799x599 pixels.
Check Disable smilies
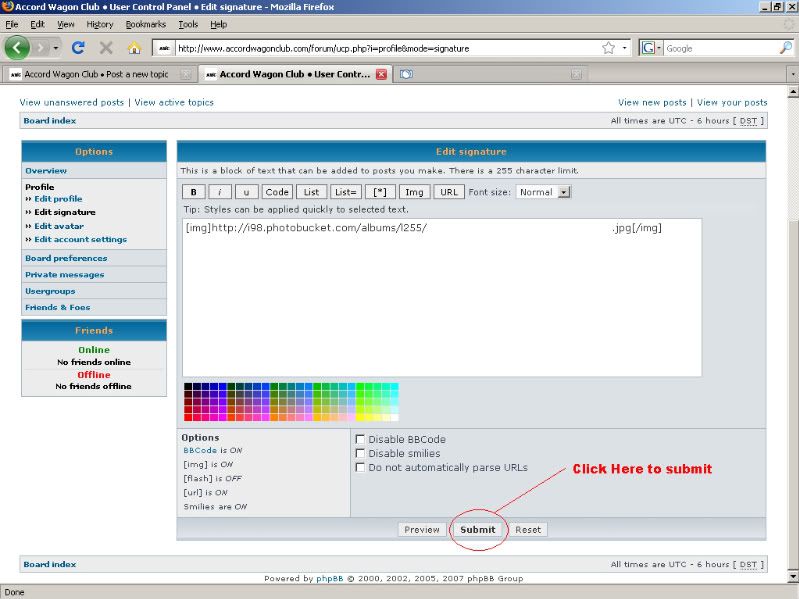click(360, 453)
